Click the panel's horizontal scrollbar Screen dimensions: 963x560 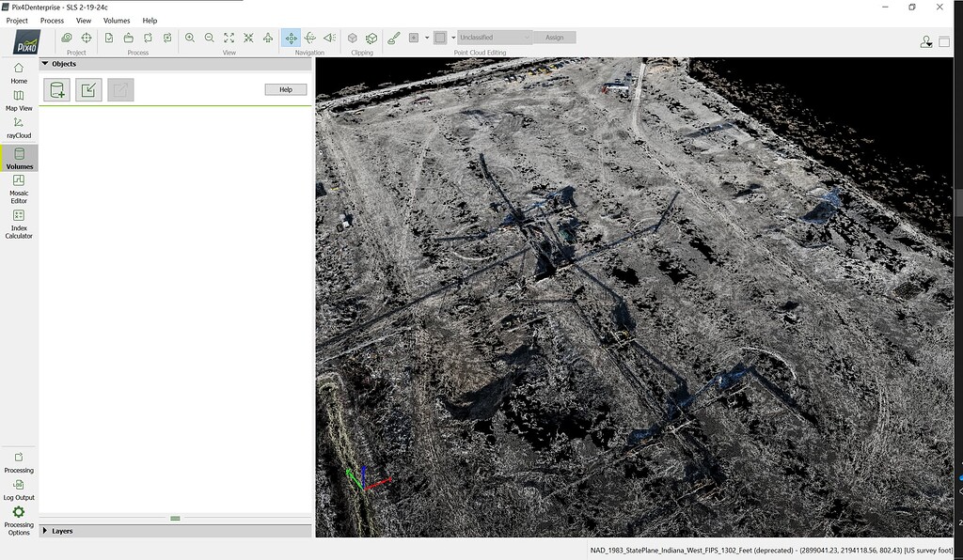coord(175,518)
